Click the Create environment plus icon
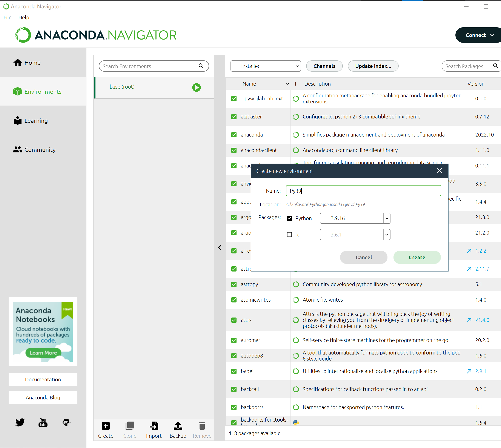Screen dimensions: 501x448 click(x=106, y=426)
